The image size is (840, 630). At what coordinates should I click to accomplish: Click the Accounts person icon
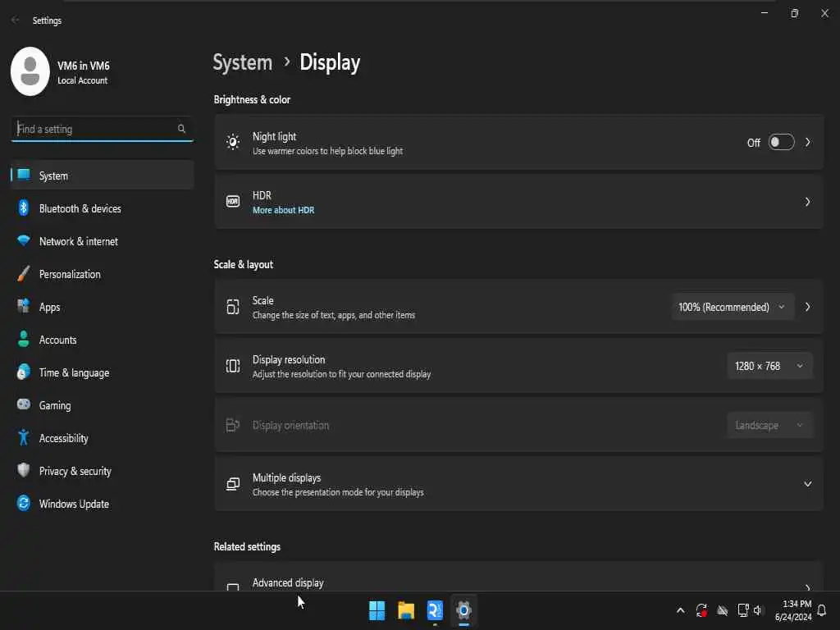pos(24,339)
